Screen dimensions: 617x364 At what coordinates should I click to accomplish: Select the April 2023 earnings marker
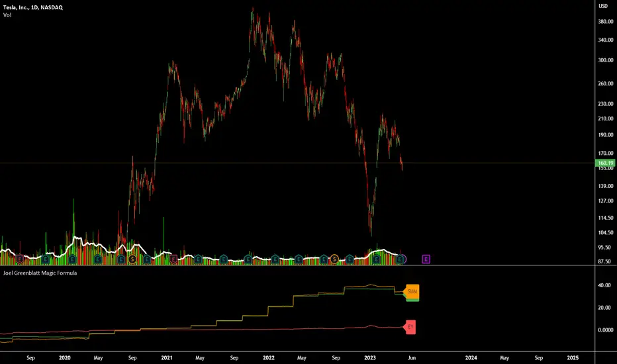[x=400, y=259]
